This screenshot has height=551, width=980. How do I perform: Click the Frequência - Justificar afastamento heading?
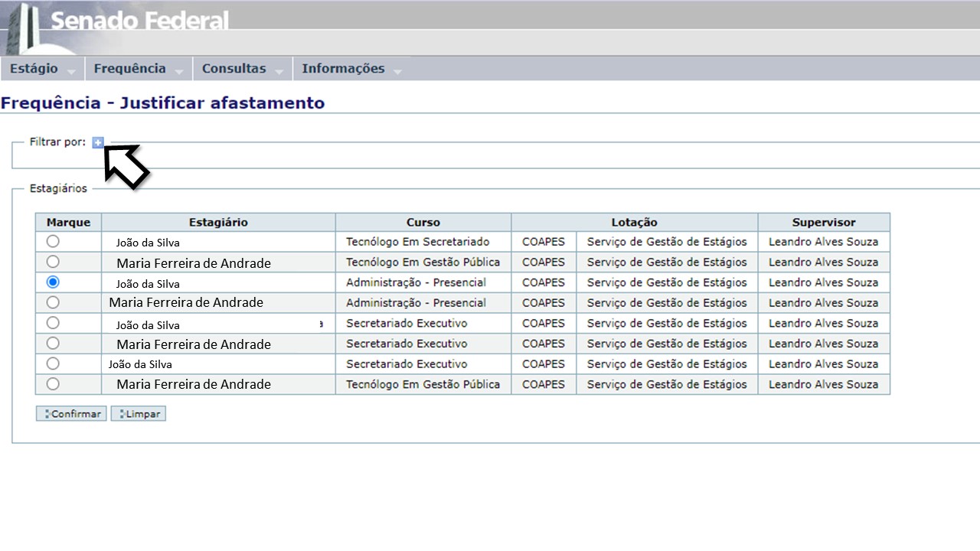[x=162, y=103]
